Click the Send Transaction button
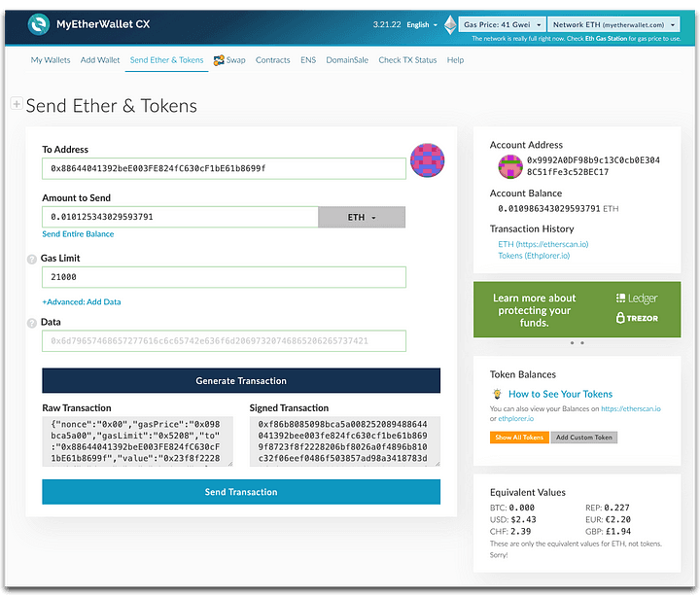Screen dimensions: 700x597 point(241,492)
